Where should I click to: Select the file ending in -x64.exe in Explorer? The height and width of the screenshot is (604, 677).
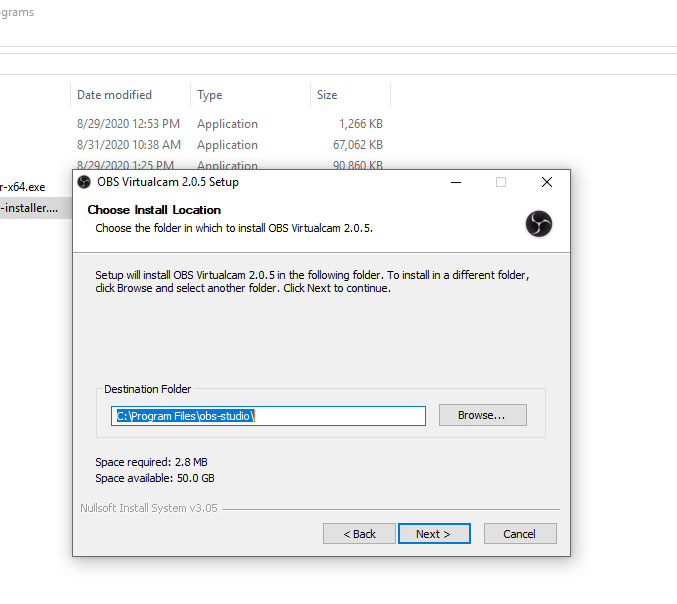[22, 187]
